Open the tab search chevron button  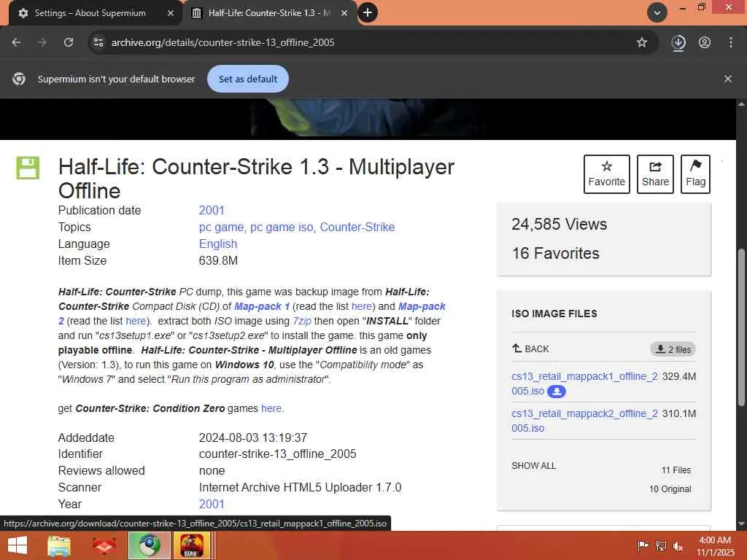pos(657,13)
